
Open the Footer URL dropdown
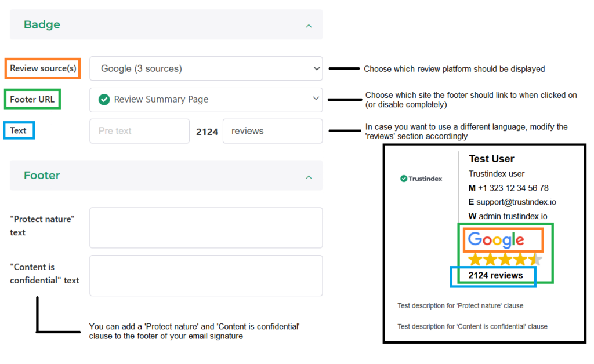pyautogui.click(x=206, y=100)
